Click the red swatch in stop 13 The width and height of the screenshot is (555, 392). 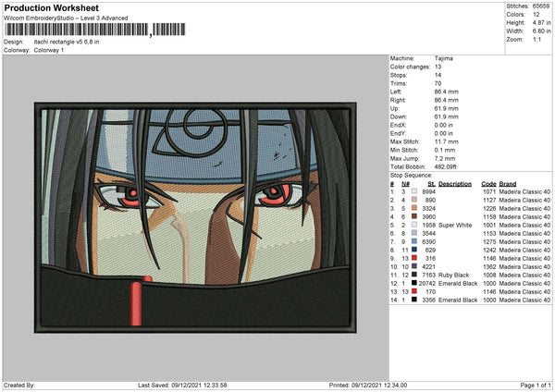click(414, 291)
